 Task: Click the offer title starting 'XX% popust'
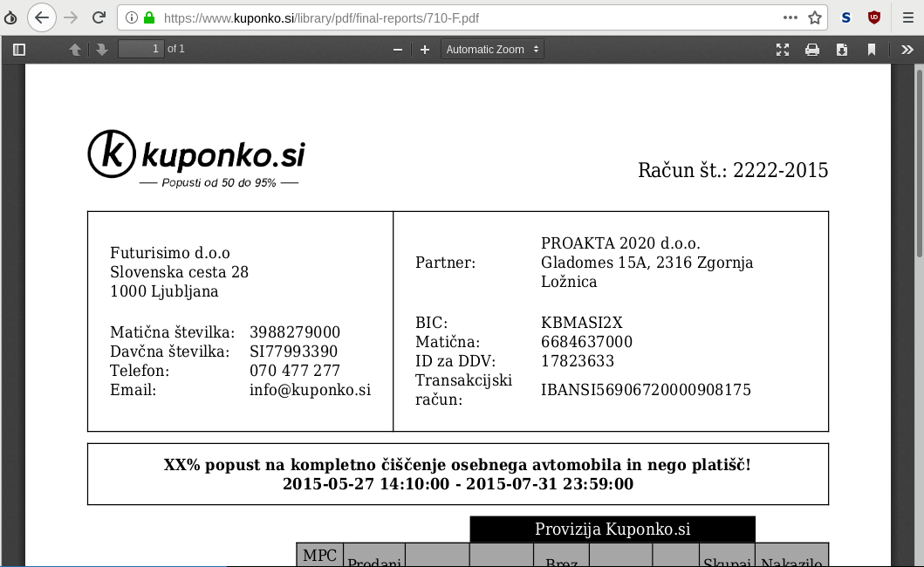tap(457, 464)
